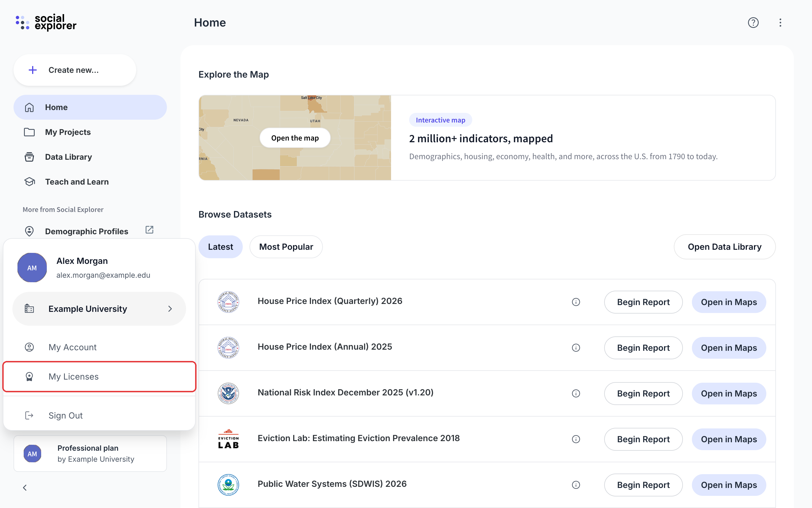Show info for House Price Index (Quarterly) 2026

576,302
